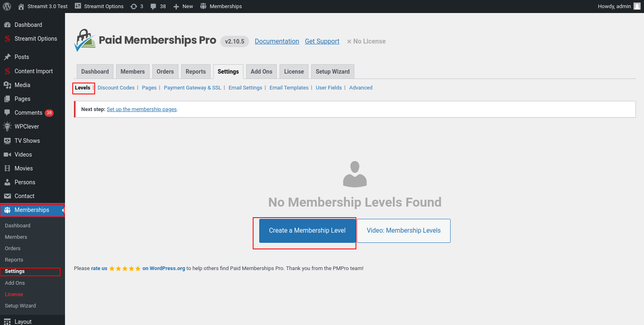Screen dimensions: 644x325
Task: Go to Pages settings link
Action: [x=149, y=88]
